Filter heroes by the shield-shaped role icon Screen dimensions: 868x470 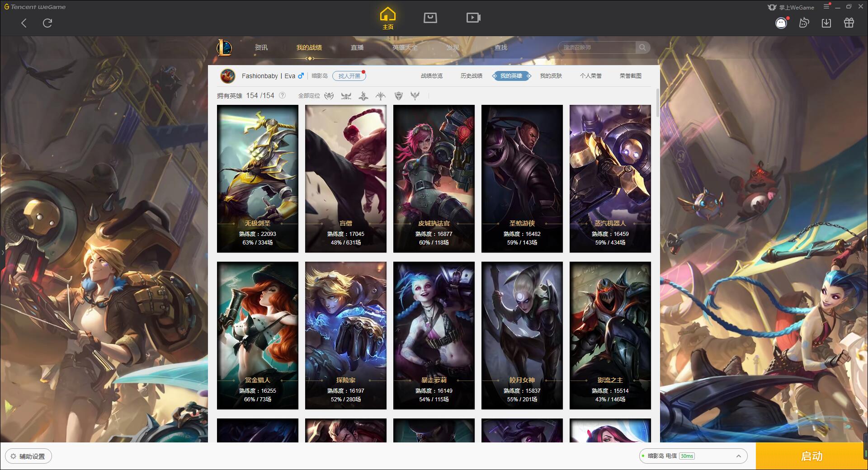pyautogui.click(x=398, y=96)
